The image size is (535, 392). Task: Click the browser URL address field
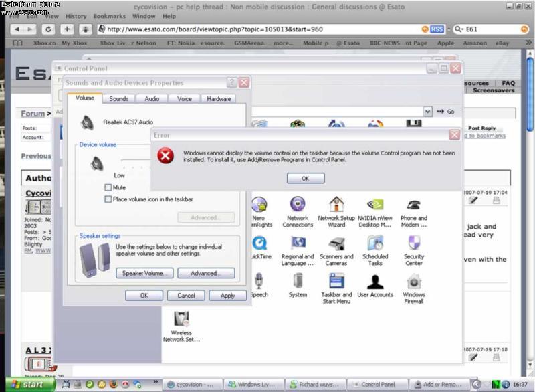click(263, 29)
